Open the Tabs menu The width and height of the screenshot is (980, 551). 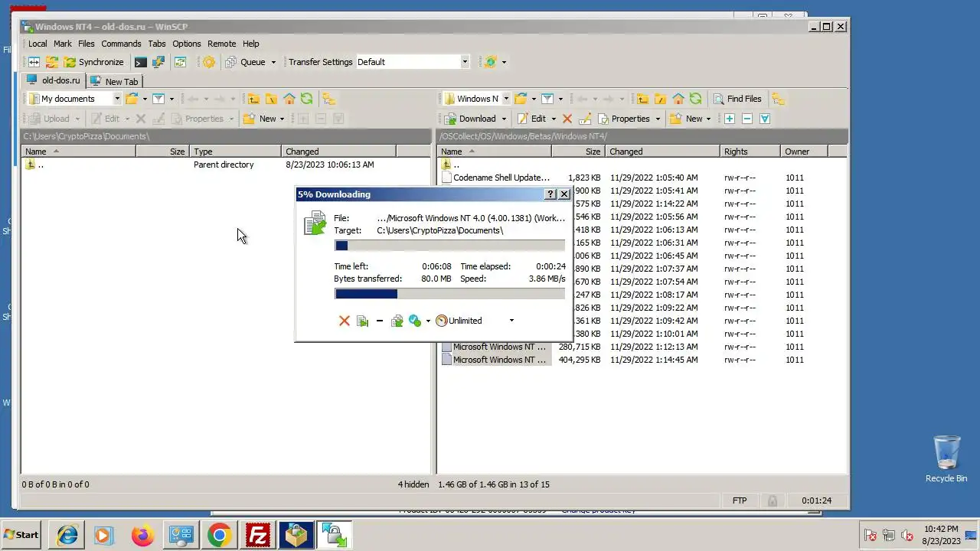[x=157, y=44]
